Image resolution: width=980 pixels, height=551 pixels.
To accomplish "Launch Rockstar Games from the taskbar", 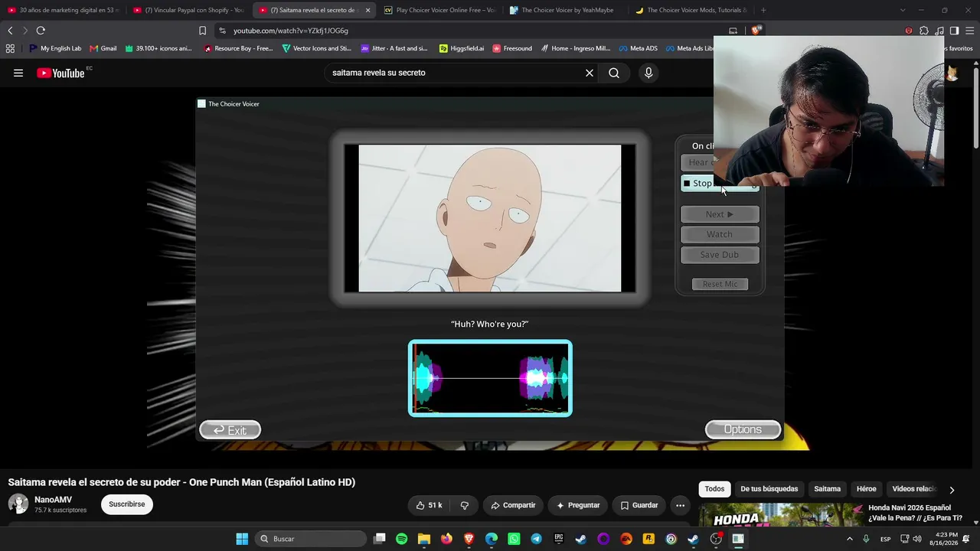I will coord(648,539).
